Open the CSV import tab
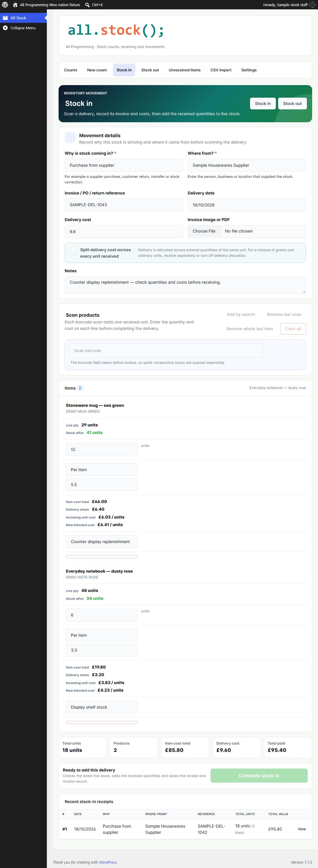The height and width of the screenshot is (868, 318). (221, 70)
